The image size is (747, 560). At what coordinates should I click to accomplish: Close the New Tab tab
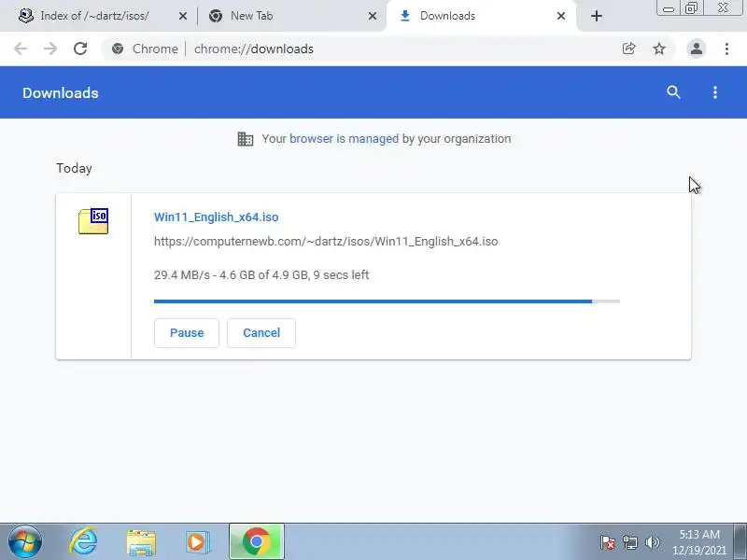tap(373, 16)
